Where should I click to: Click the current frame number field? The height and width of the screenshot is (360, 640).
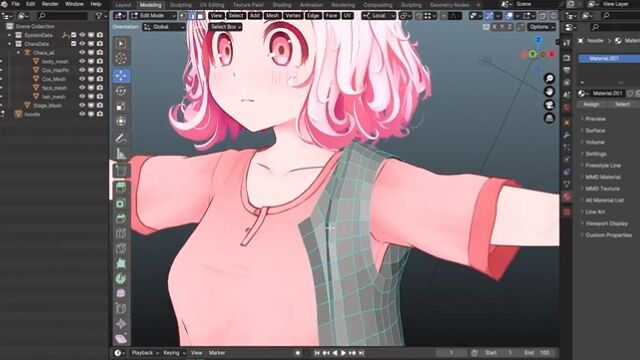point(451,353)
